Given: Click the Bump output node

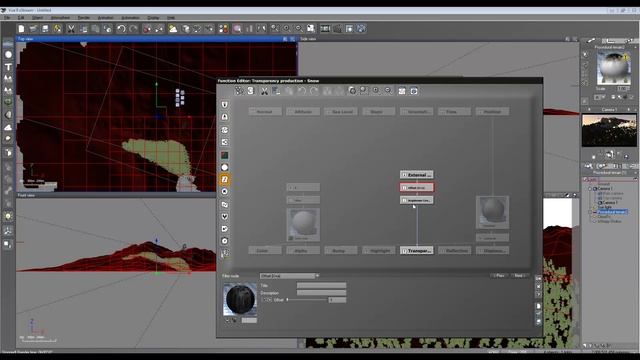Looking at the screenshot, I should click(340, 251).
